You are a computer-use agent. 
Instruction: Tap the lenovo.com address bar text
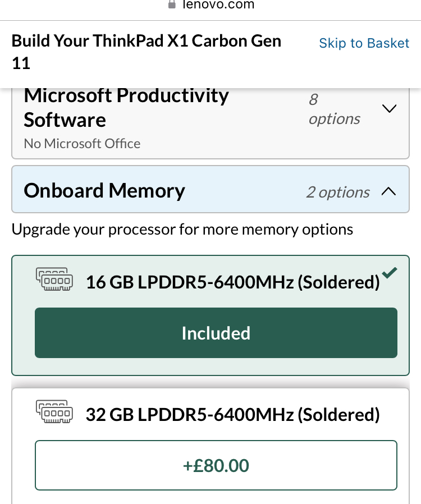click(218, 4)
